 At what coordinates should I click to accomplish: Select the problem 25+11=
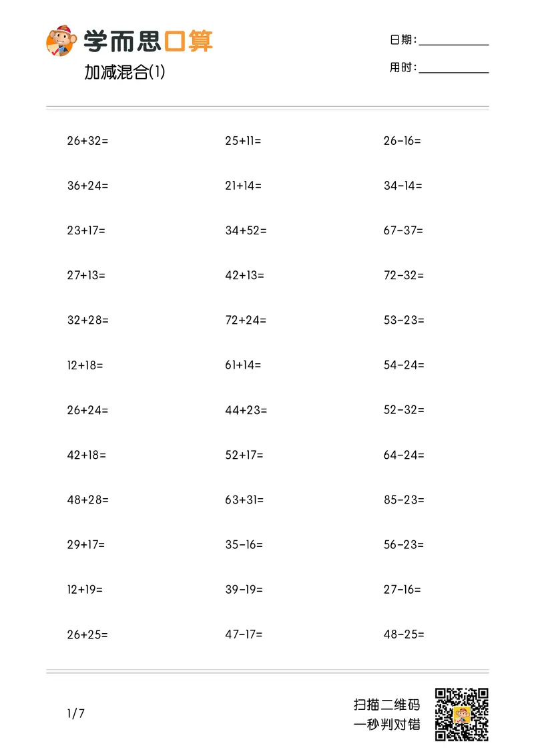(243, 141)
